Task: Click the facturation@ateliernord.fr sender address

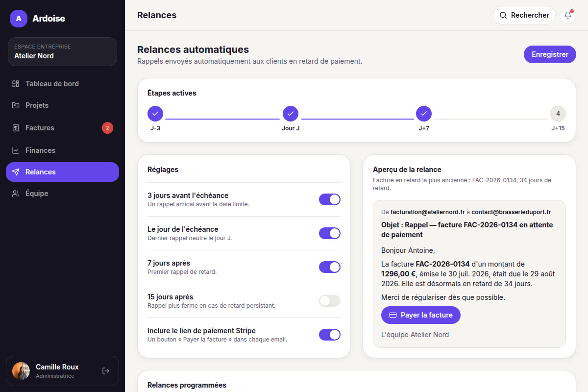Action: tap(427, 212)
